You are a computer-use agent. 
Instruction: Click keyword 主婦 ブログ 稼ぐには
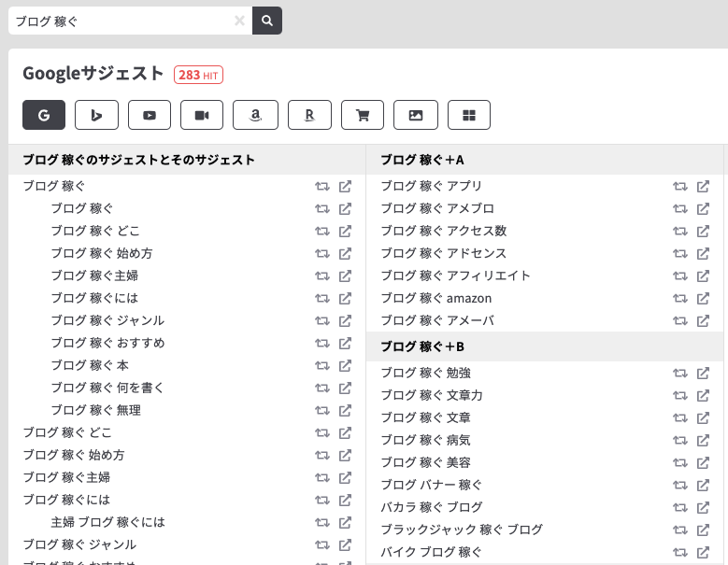point(107,522)
